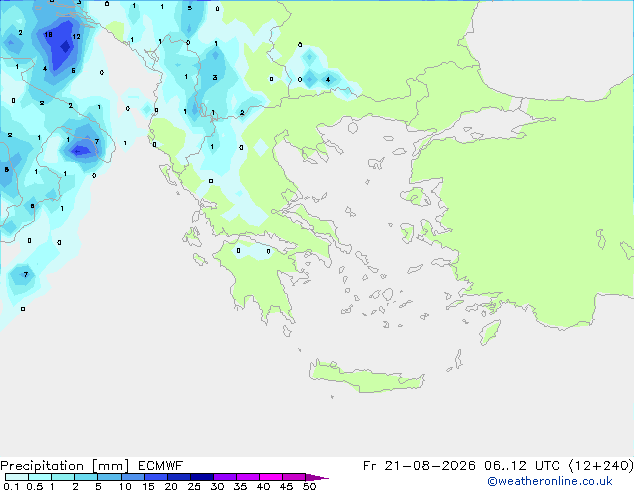Image resolution: width=634 pixels, height=490 pixels.
Task: Open the weatheronline.co.uk link
Action: (549, 481)
